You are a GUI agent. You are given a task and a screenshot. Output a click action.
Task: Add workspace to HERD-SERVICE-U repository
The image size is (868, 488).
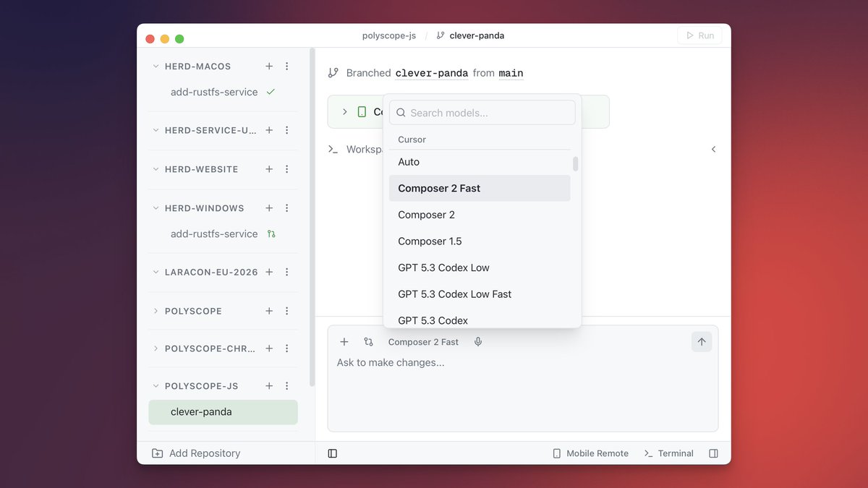point(269,130)
